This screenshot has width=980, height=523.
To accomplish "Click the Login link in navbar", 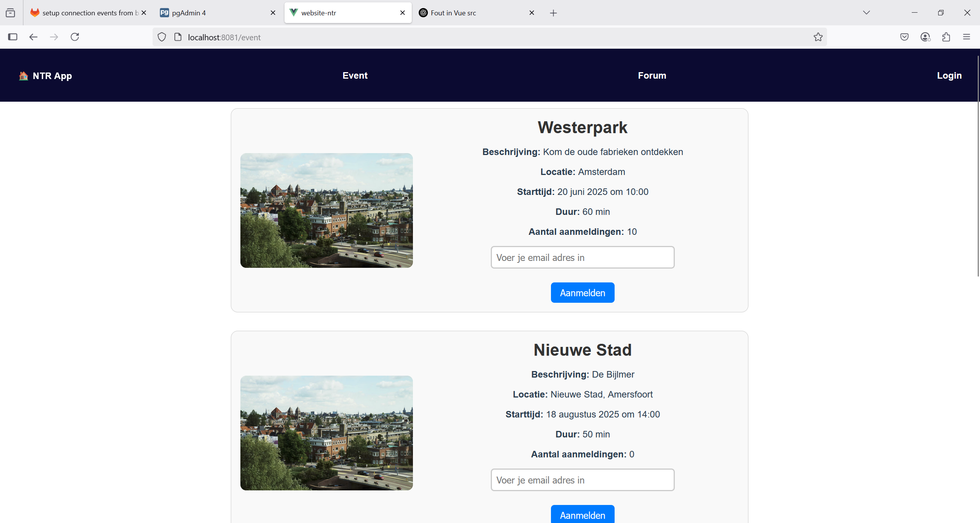I will pos(949,75).
